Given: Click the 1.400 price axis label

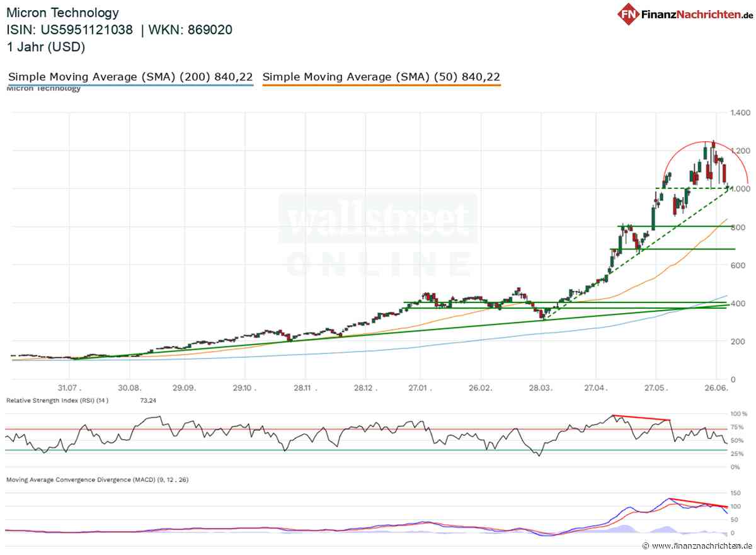Looking at the screenshot, I should pyautogui.click(x=741, y=113).
